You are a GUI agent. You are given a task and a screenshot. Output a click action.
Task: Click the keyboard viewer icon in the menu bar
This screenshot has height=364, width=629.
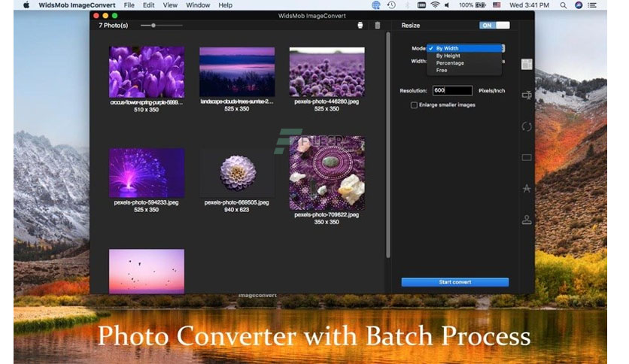[421, 5]
